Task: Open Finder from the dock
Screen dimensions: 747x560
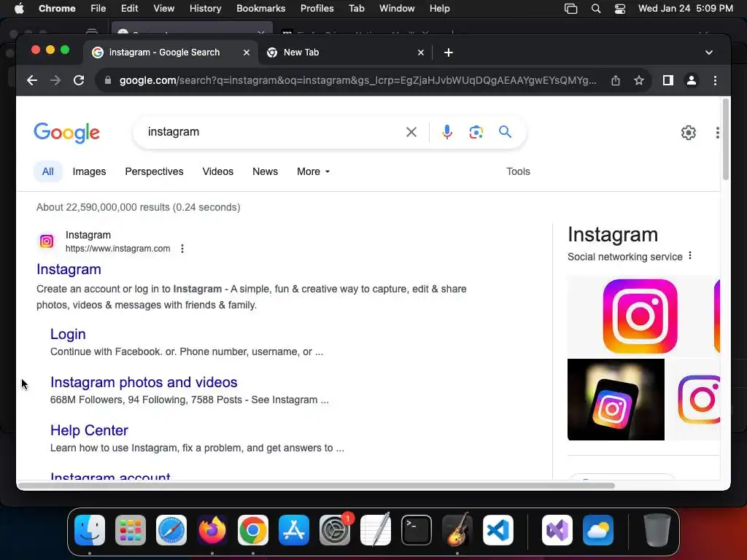Action: pyautogui.click(x=90, y=530)
